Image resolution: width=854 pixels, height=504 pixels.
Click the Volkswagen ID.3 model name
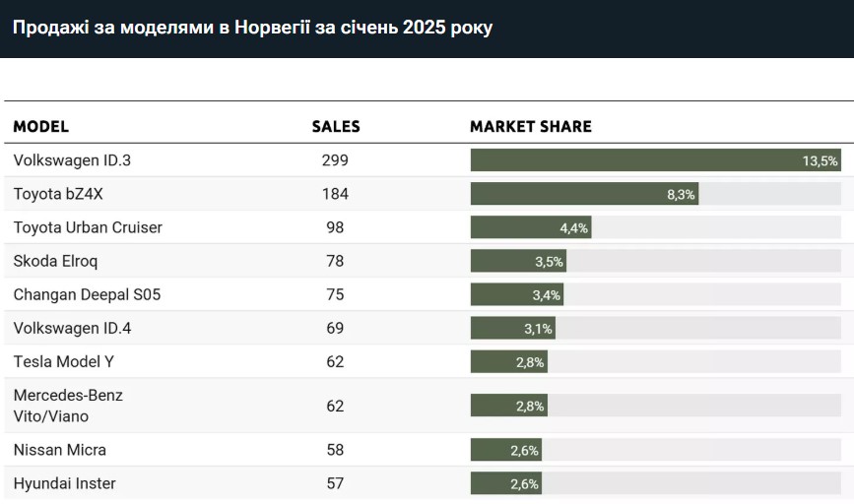click(72, 160)
